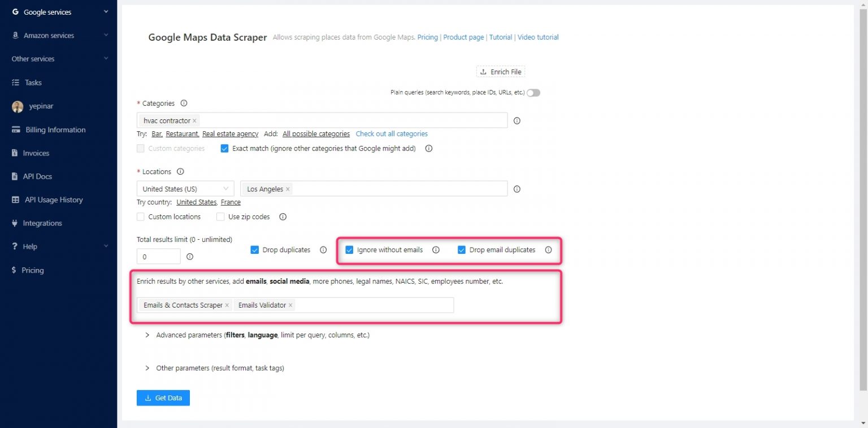Screen dimensions: 868x428
Task: Expand the Other parameters section
Action: coord(147,368)
